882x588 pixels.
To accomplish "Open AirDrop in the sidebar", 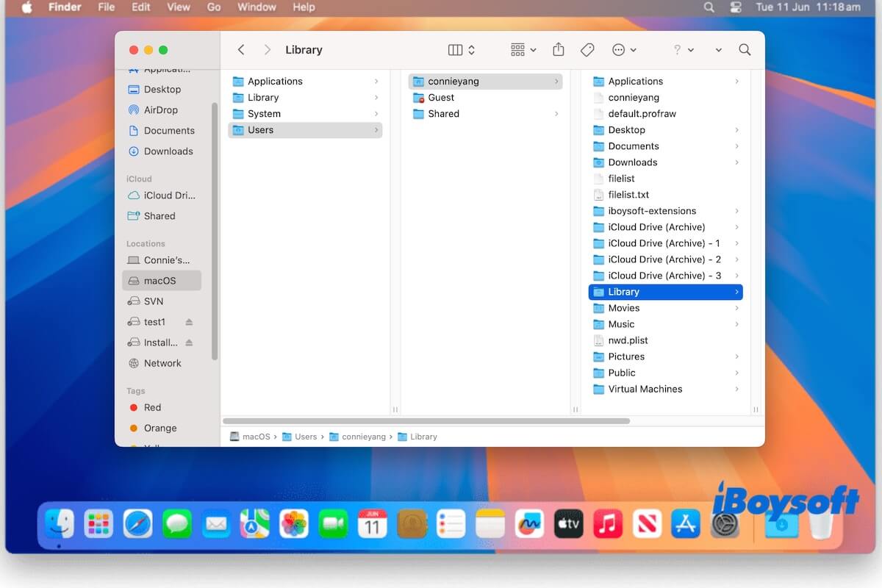I will [160, 110].
